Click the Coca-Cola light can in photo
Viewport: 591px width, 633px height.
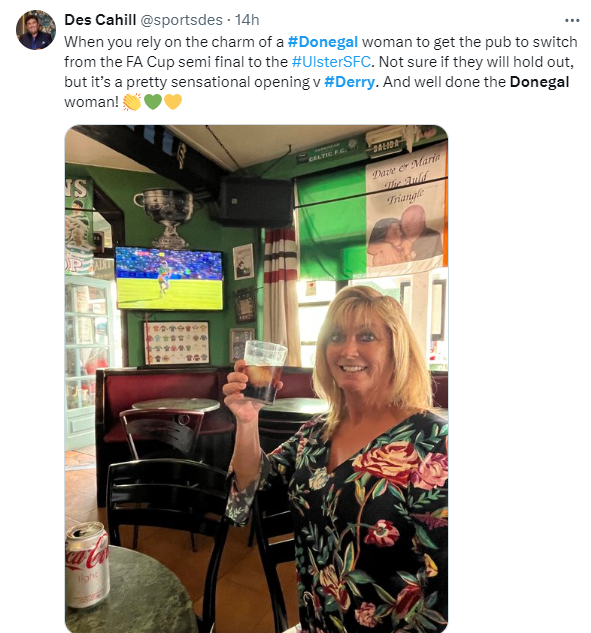click(x=87, y=564)
